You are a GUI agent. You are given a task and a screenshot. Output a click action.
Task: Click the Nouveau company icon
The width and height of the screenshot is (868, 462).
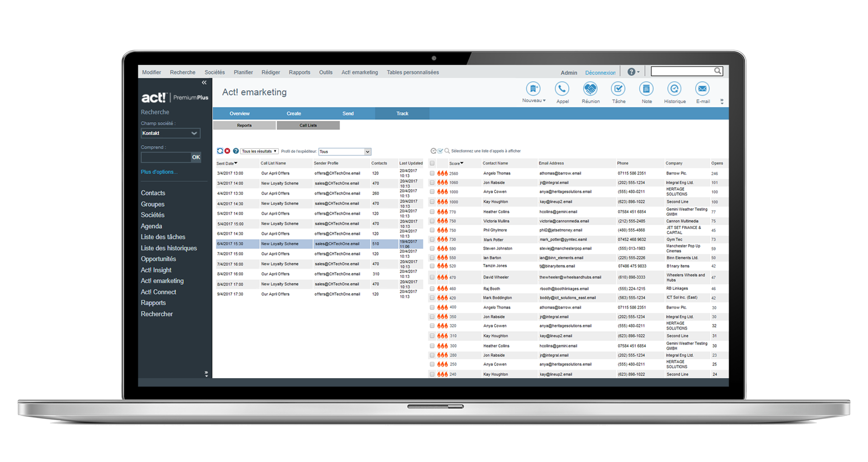[533, 89]
